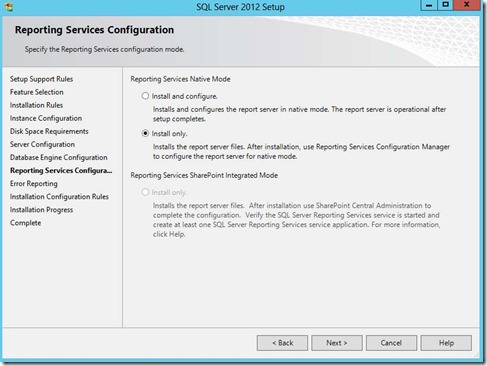The width and height of the screenshot is (487, 366).
Task: Maximize the SQL Server 2012 Setup window
Action: click(x=445, y=5)
